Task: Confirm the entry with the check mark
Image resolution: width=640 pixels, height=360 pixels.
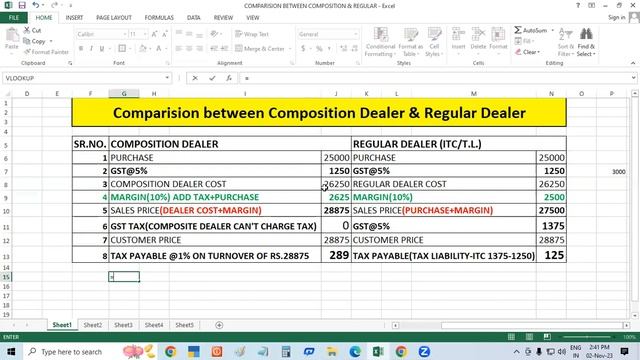Action: point(212,78)
